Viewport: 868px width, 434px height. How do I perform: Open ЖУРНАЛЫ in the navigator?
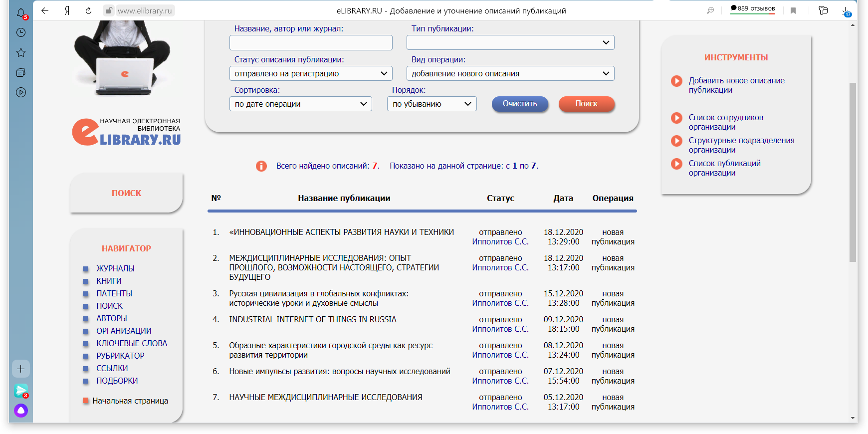[x=115, y=268]
